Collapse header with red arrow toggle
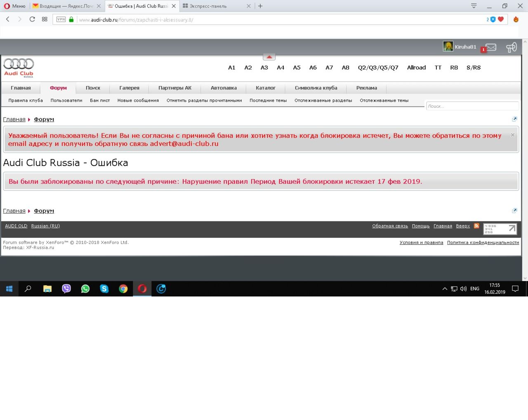Screen dimensions: 528x420 click(269, 57)
